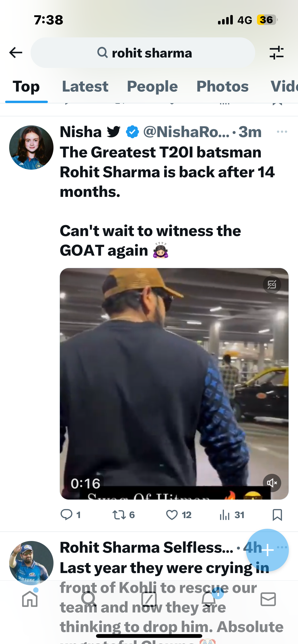Tap the rohit sharma search field

[143, 53]
